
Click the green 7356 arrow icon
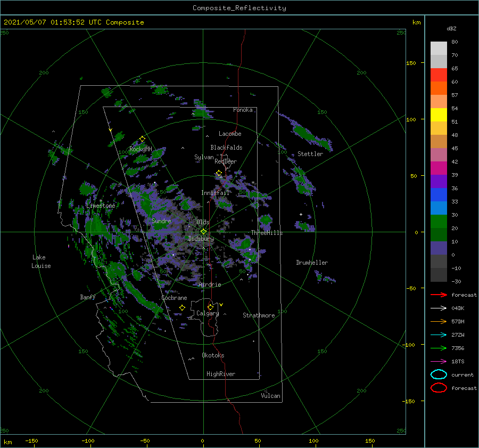pyautogui.click(x=439, y=348)
